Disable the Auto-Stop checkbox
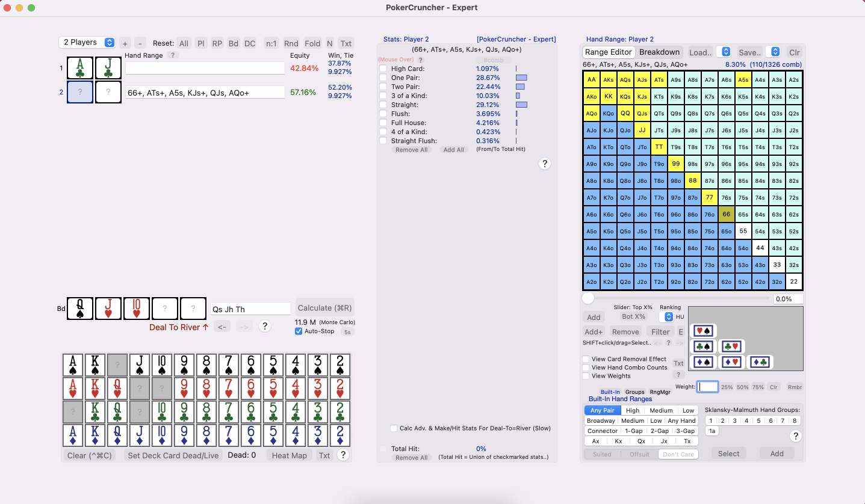Viewport: 865px width, 504px height. point(299,331)
